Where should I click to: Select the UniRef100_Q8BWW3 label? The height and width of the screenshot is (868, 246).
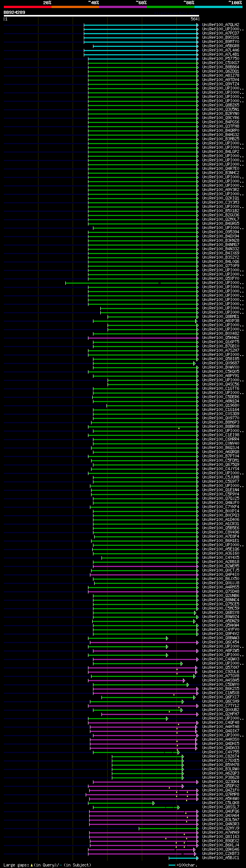[221, 638]
